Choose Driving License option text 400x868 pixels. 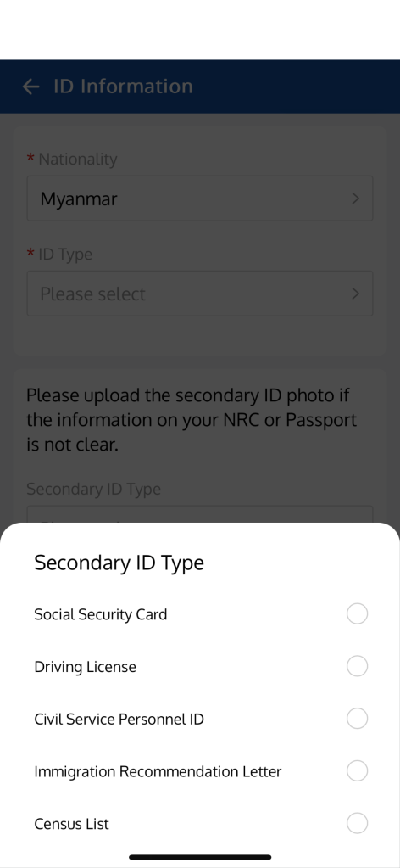coord(86,667)
